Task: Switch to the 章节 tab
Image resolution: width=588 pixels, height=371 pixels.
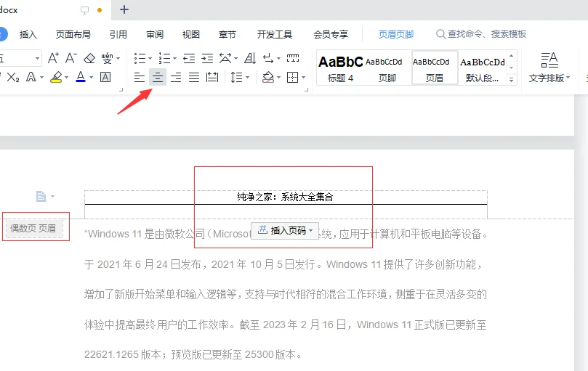Action: [227, 34]
